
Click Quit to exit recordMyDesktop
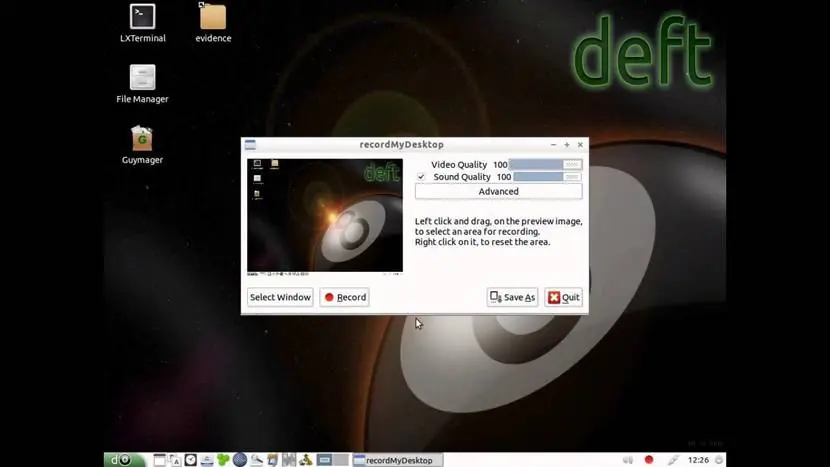(564, 297)
